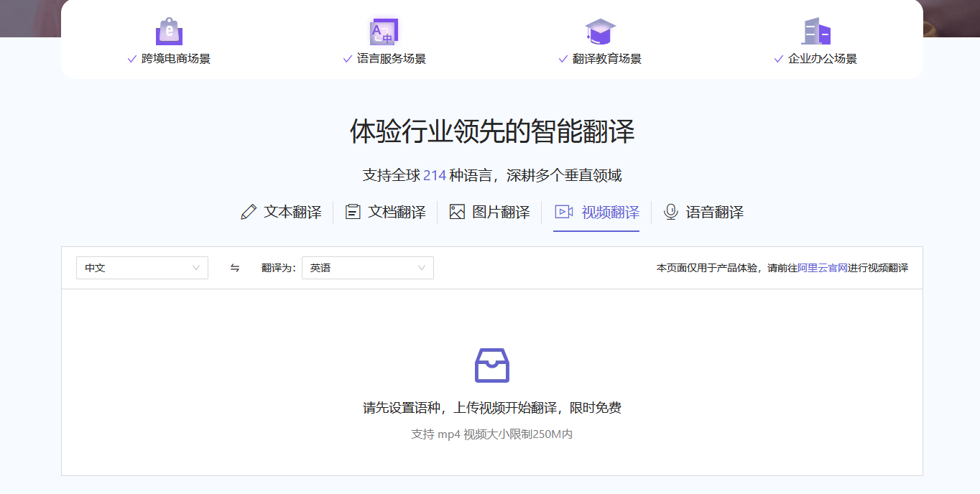This screenshot has width=980, height=494.
Task: Select the 视频翻译 tab
Action: [x=596, y=212]
